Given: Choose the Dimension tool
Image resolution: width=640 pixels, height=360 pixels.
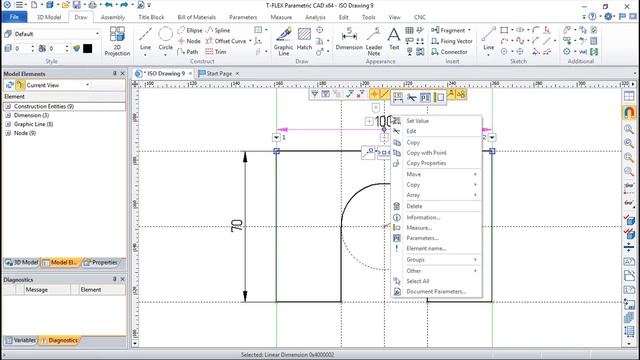Looking at the screenshot, I should click(x=349, y=39).
